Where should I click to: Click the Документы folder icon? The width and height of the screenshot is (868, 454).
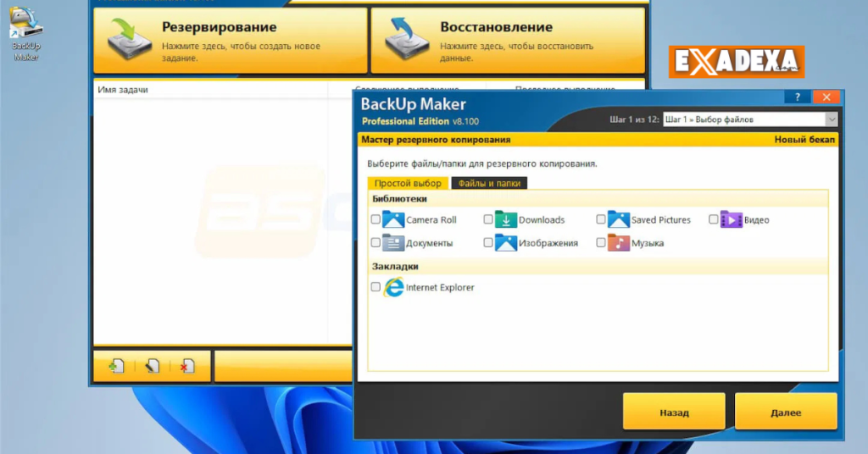click(x=393, y=243)
